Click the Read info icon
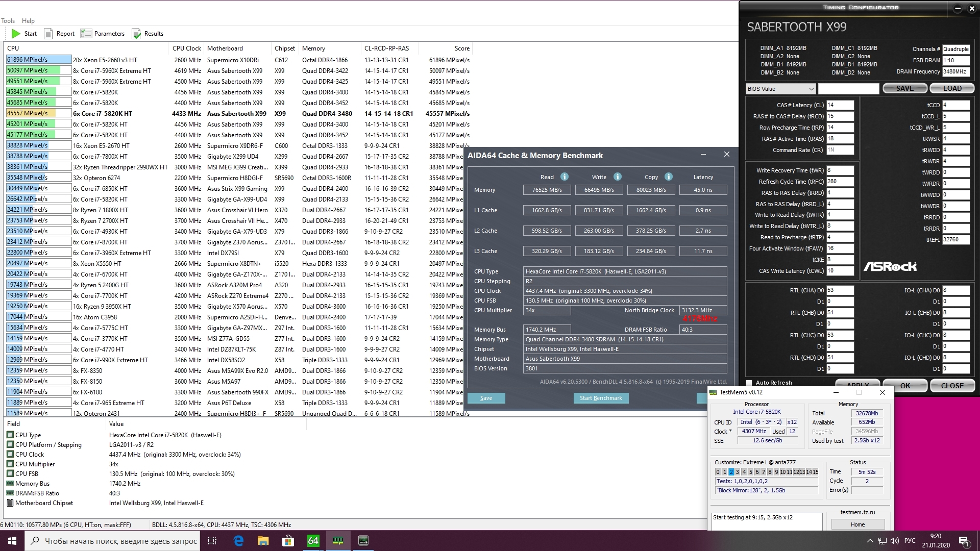The height and width of the screenshot is (551, 980). [x=565, y=177]
